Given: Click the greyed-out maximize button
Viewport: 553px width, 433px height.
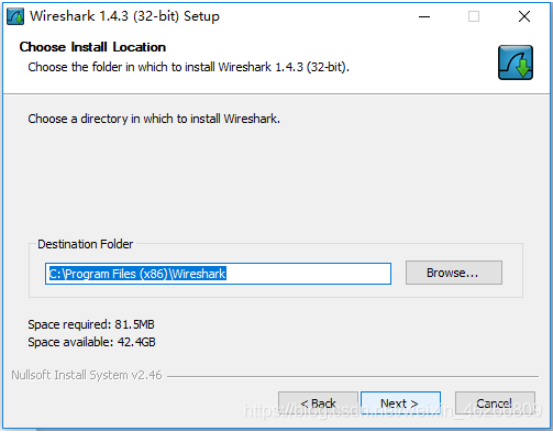Looking at the screenshot, I should coord(473,17).
